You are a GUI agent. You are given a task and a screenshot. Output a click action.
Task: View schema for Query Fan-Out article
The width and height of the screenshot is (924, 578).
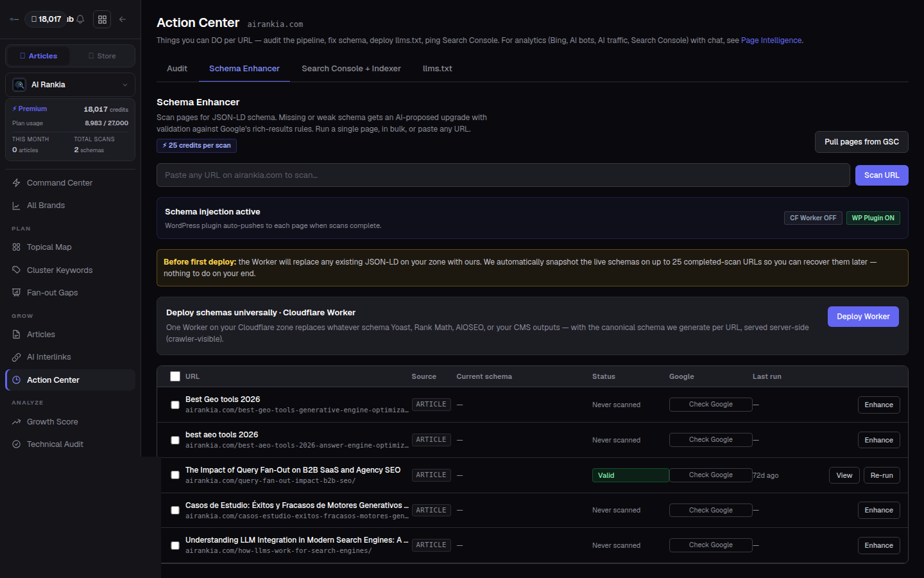point(844,476)
